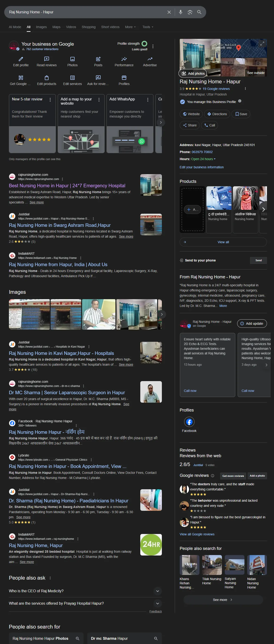Viewport: 274px width, 644px height.
Task: Switch to the Maps search tab
Action: click(56, 27)
